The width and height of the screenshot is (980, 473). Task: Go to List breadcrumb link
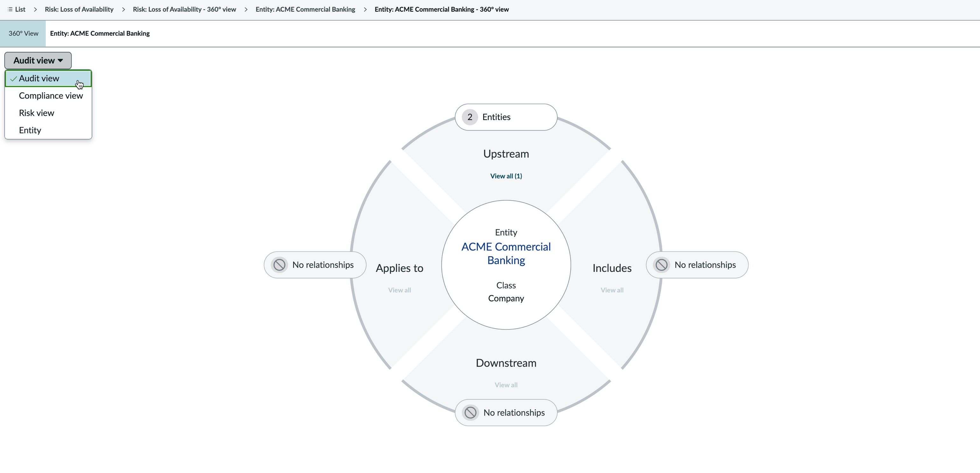coord(20,9)
